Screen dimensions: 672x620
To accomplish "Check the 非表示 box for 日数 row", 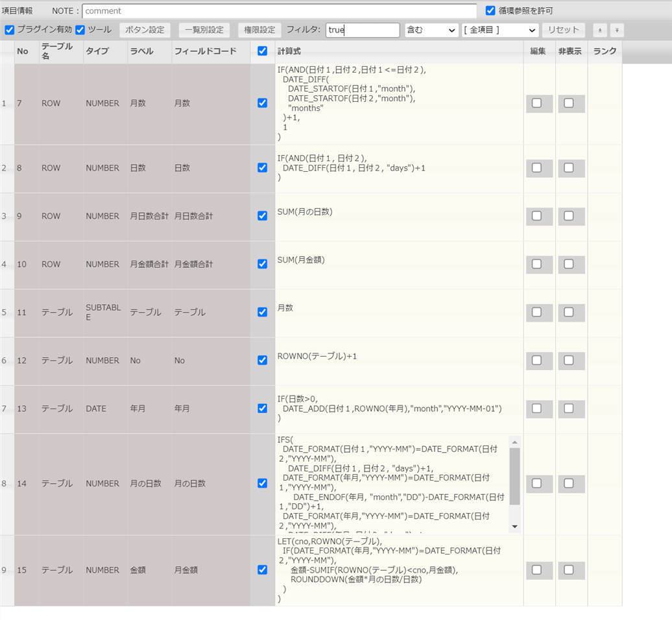I will pyautogui.click(x=569, y=167).
